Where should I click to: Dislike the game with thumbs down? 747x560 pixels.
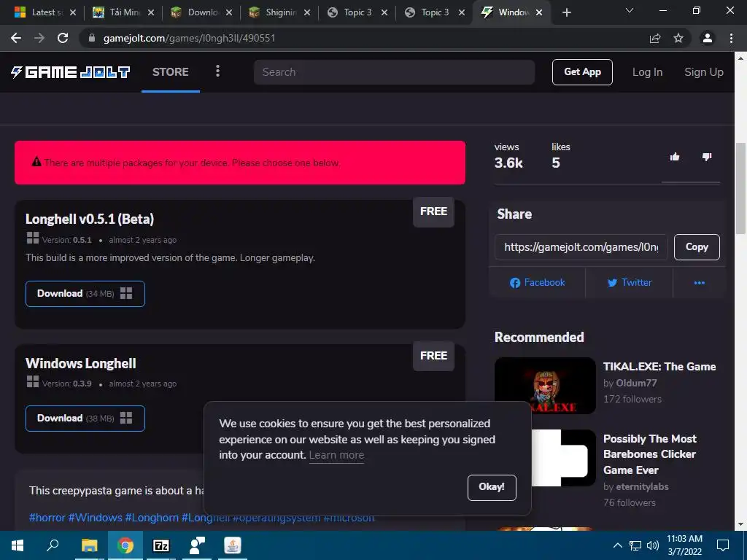point(707,157)
